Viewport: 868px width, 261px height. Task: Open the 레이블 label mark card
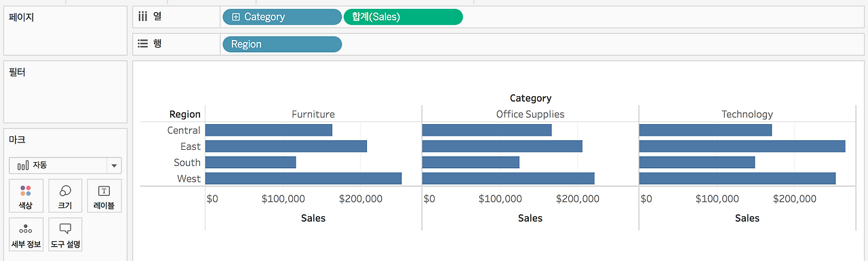pyautogui.click(x=104, y=196)
